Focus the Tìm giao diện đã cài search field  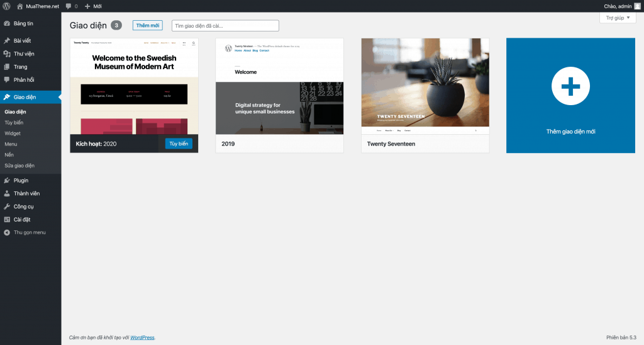(225, 25)
